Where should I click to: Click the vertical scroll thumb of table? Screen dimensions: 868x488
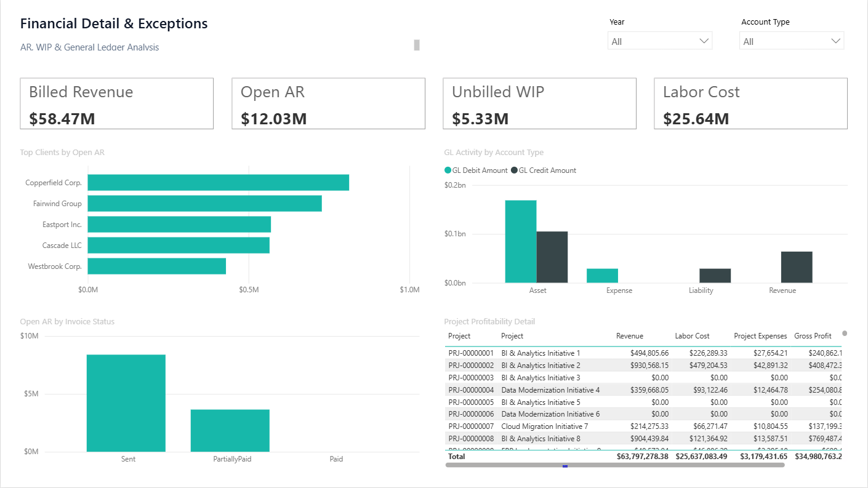[845, 334]
